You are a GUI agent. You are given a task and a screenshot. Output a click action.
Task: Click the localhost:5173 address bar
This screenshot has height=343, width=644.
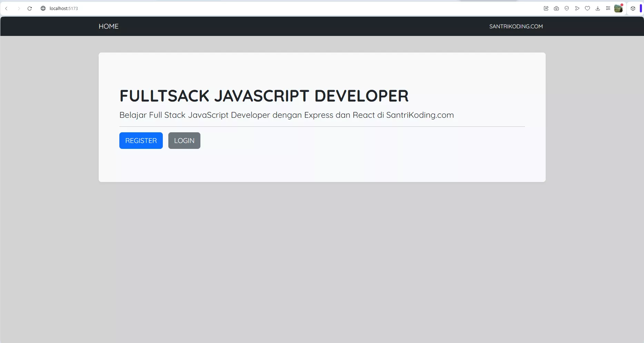(64, 8)
